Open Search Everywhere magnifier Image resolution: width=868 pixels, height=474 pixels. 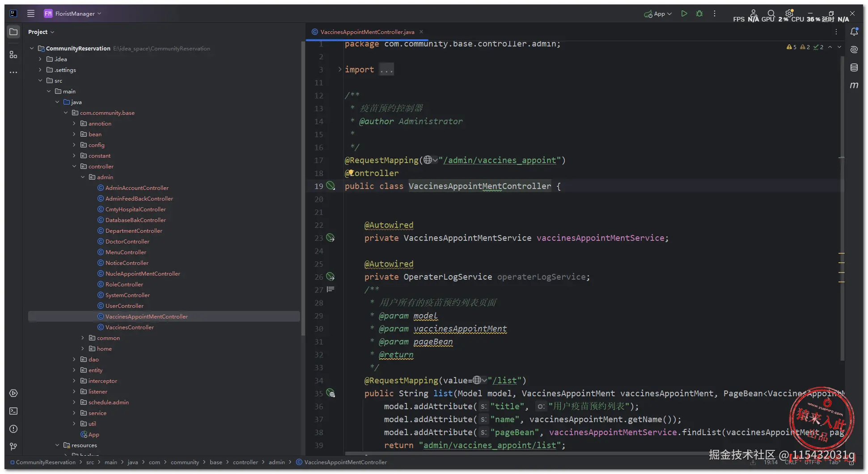[771, 13]
